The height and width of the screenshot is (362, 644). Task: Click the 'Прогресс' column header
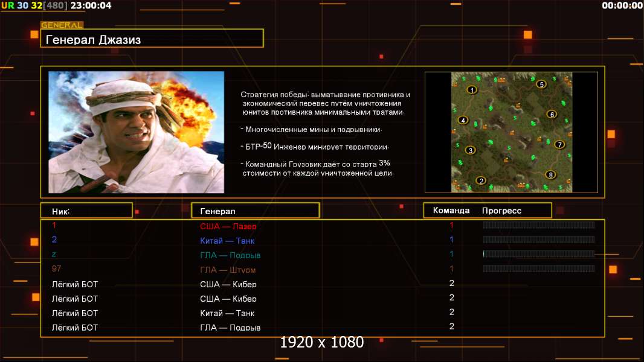(501, 211)
